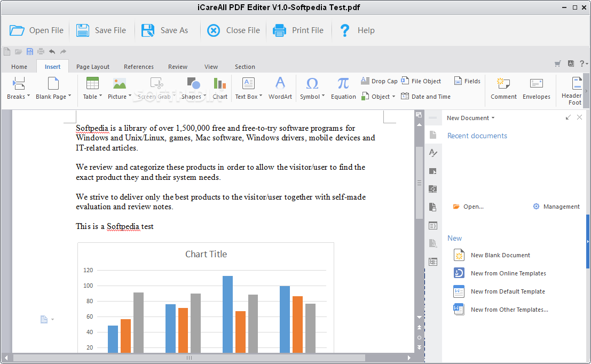This screenshot has width=591, height=364.
Task: Click the ribbon Help question mark dropdown
Action: tap(584, 64)
